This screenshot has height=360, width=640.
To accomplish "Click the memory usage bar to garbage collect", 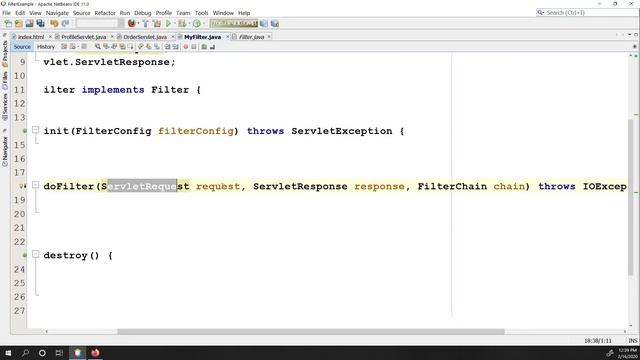I will click(233, 24).
